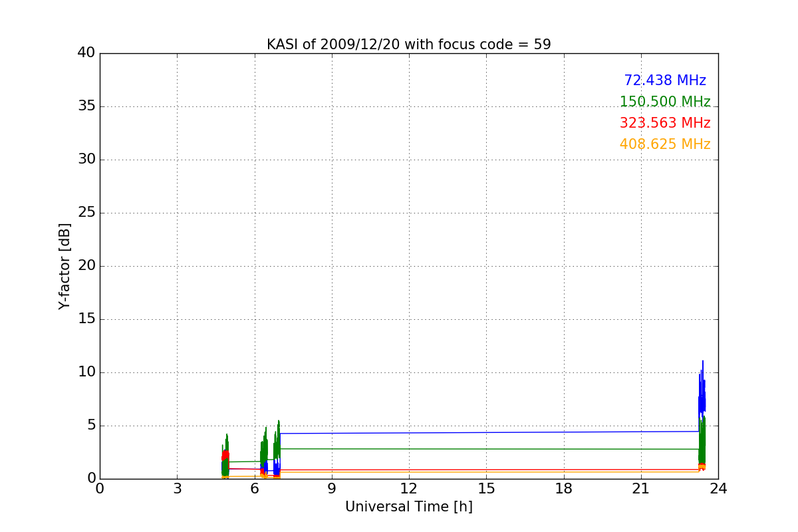Click the y-axis tick label '10'
The width and height of the screenshot is (798, 532).
point(86,372)
